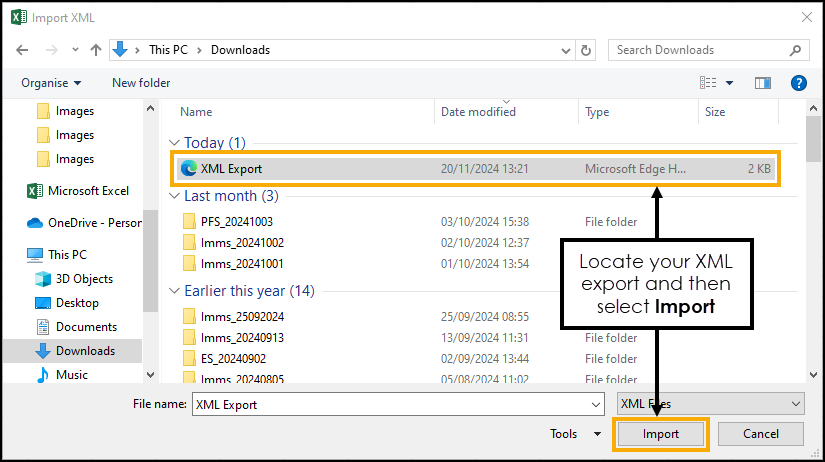This screenshot has width=825, height=462.
Task: Click the change view layout icon
Action: (x=709, y=83)
